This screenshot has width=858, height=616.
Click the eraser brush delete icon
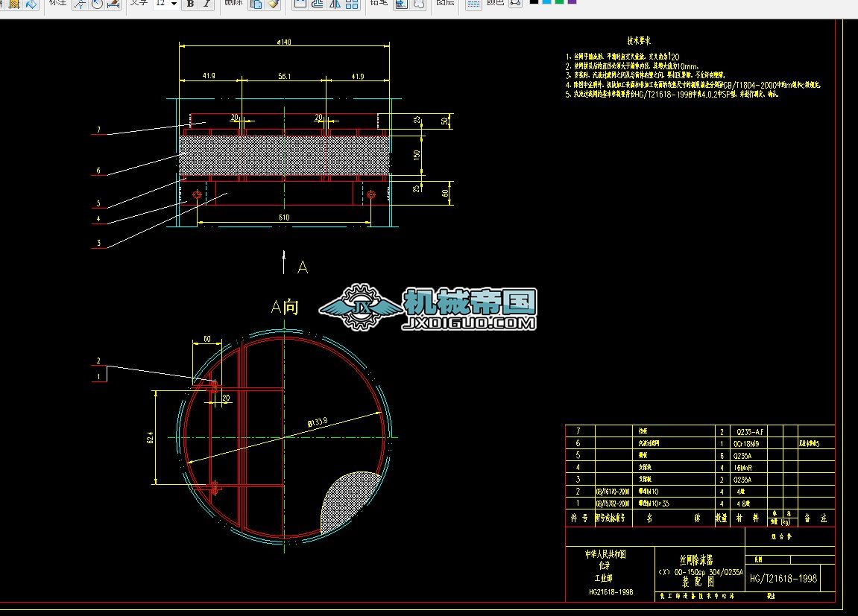tap(273, 3)
